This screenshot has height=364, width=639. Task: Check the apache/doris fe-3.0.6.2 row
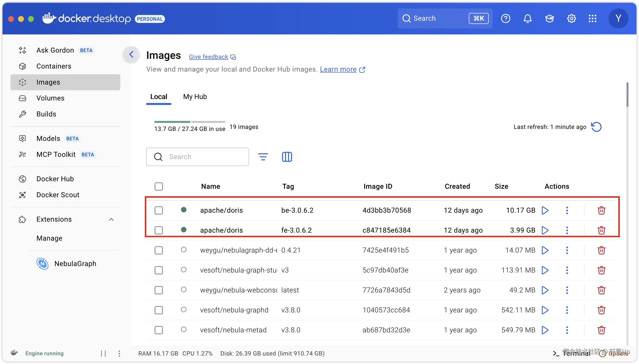[x=159, y=230]
